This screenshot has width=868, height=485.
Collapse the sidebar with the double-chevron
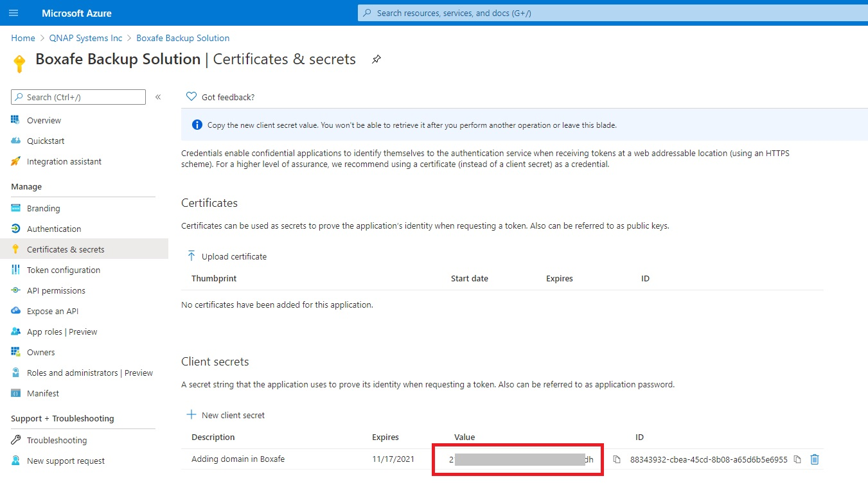tap(158, 97)
